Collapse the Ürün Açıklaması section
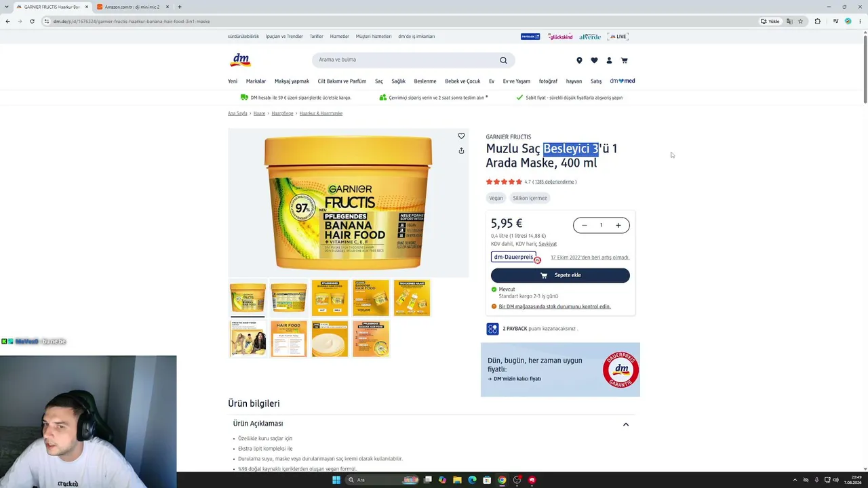The height and width of the screenshot is (488, 868). 625,424
